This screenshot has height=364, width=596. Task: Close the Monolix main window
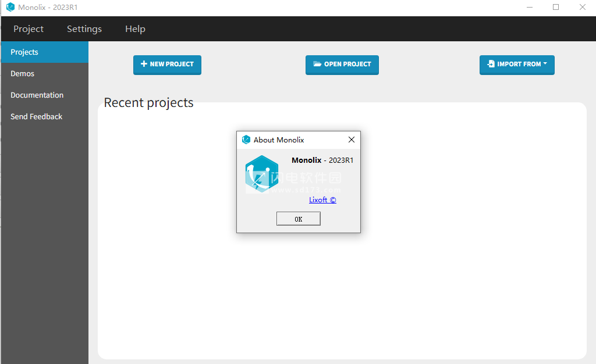click(x=582, y=7)
